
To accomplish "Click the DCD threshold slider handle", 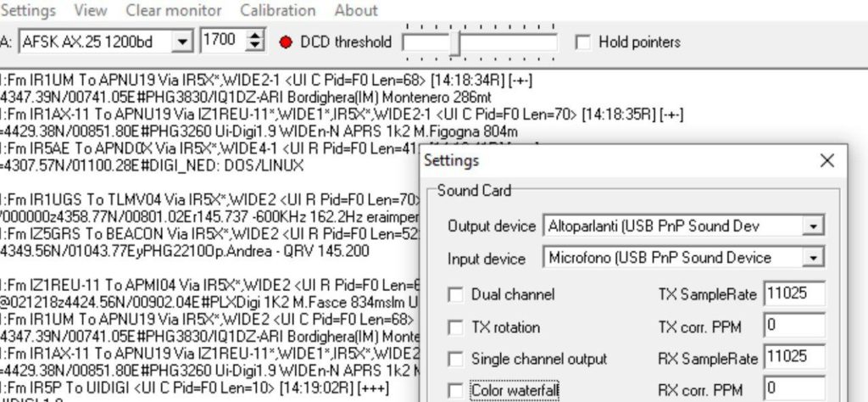I will click(454, 43).
